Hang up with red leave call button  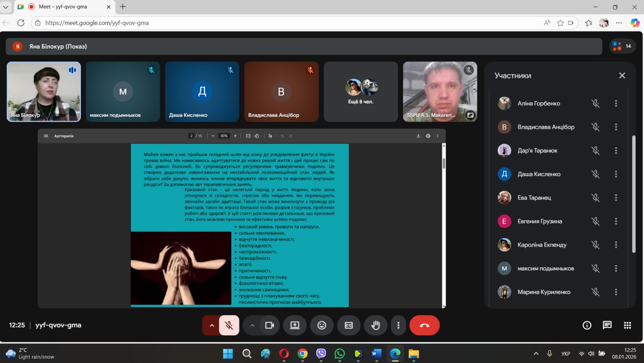click(424, 325)
